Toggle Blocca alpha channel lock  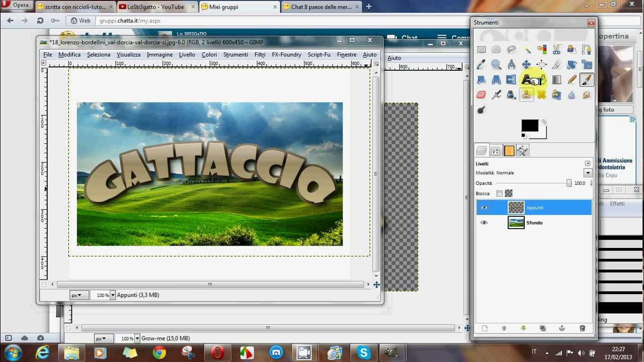click(509, 194)
